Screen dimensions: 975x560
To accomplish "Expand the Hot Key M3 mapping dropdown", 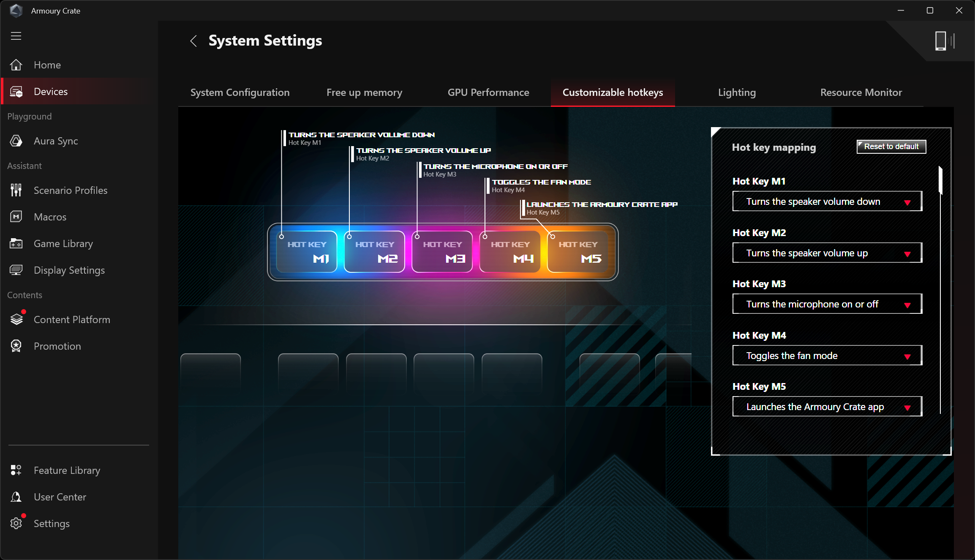I will click(x=827, y=304).
